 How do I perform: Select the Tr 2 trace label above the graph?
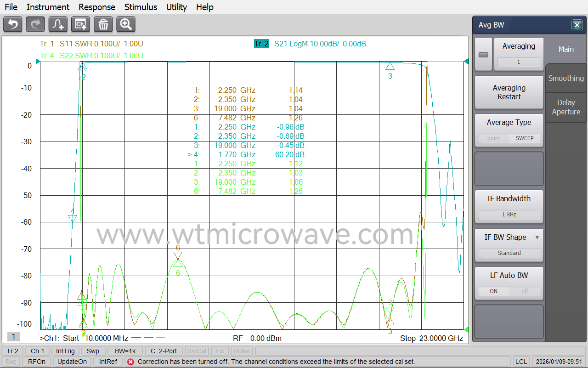point(261,44)
